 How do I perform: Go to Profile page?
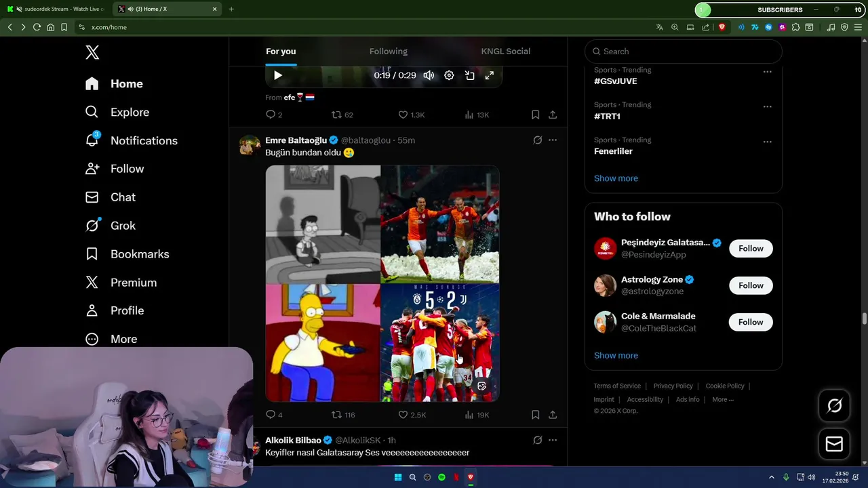pyautogui.click(x=114, y=310)
